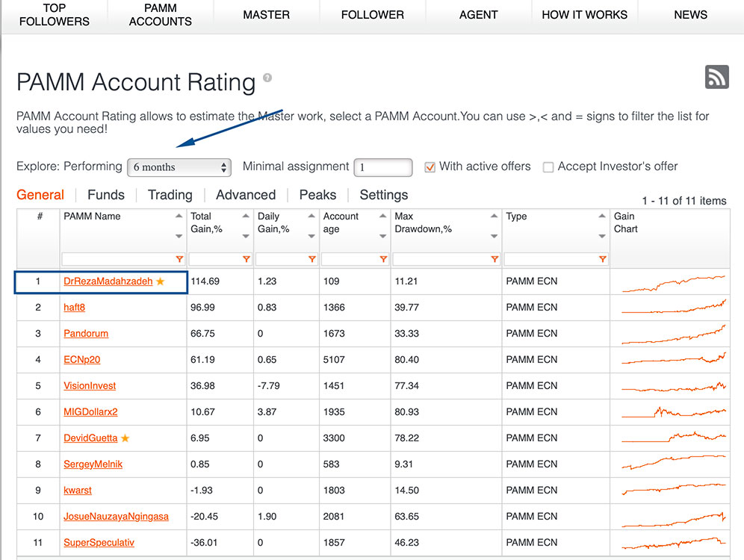The image size is (744, 560).
Task: Click the filter funnel under PAMM Name
Action: tap(179, 259)
